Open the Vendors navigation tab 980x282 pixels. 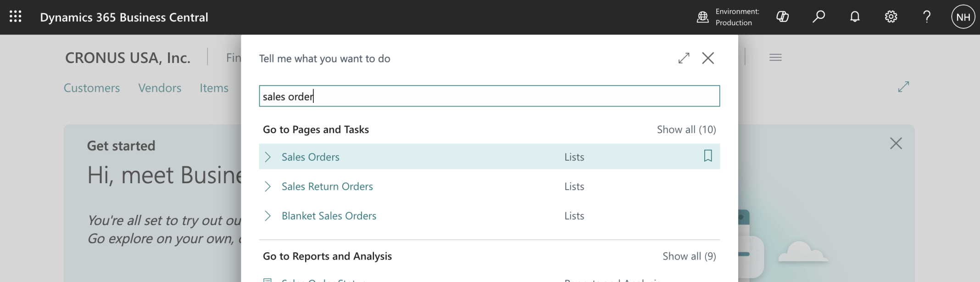pyautogui.click(x=160, y=88)
